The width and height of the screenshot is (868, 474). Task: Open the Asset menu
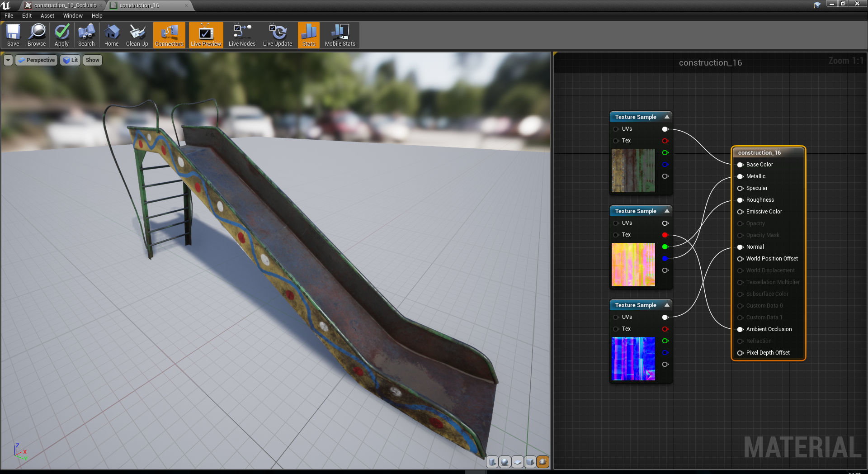47,15
